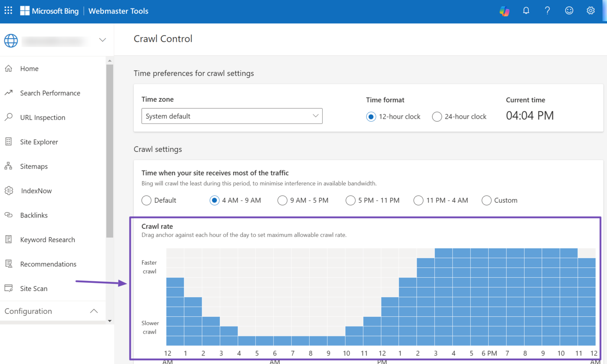Open URL Inspection from sidebar
The image size is (607, 364).
pos(42,117)
